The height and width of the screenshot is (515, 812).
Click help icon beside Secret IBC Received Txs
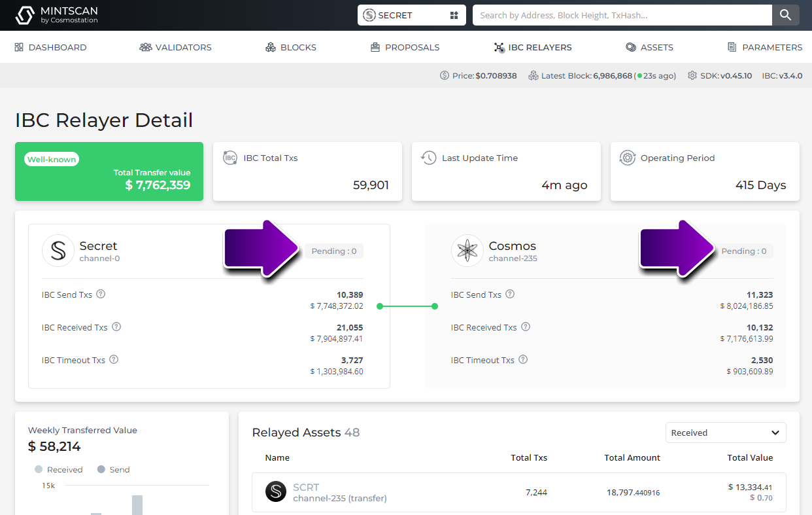116,327
